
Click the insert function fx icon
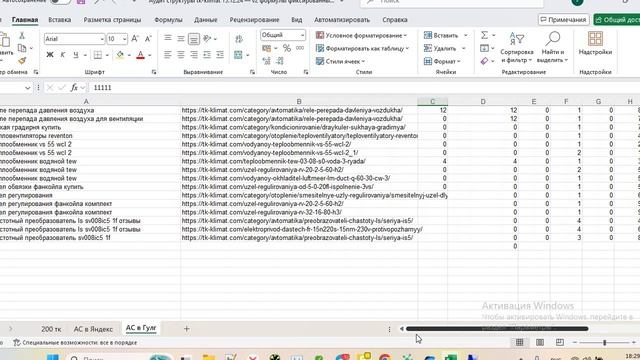[74, 87]
